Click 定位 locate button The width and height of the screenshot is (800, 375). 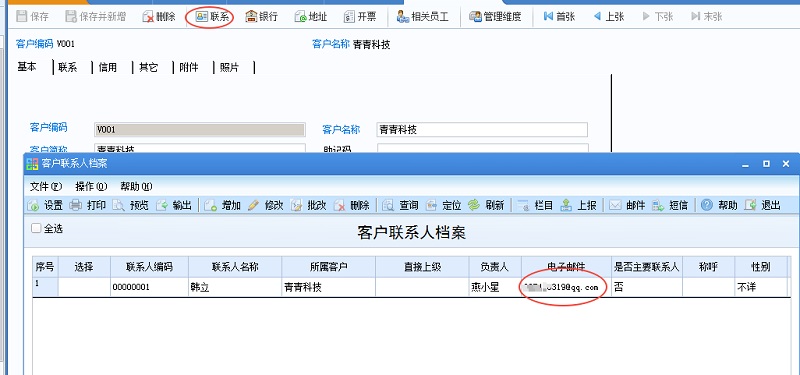click(443, 205)
